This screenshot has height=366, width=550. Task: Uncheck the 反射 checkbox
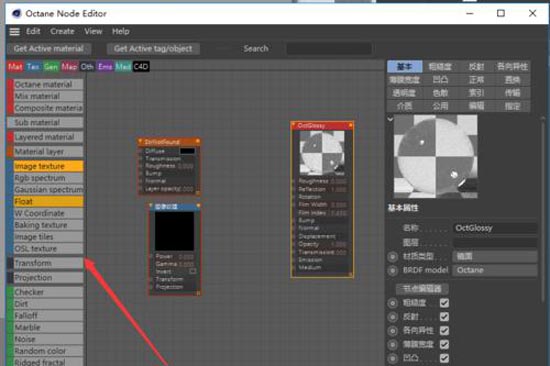pyautogui.click(x=444, y=317)
